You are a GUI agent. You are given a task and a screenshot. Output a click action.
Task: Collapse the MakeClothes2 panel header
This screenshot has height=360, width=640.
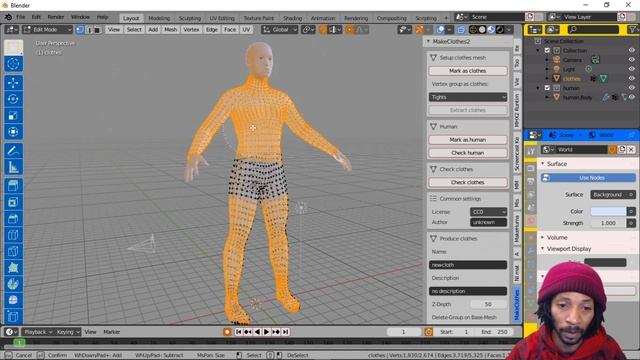[x=451, y=42]
